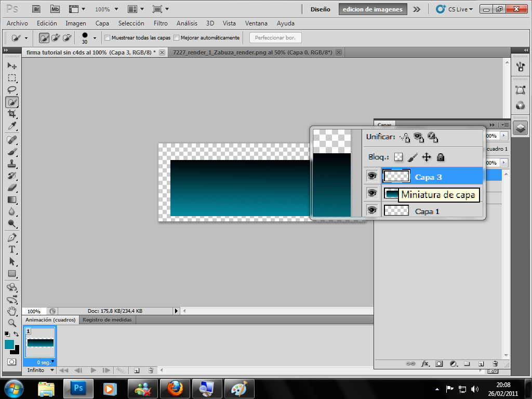Select the 3D Object Rotate tool
This screenshot has height=399, width=532.
pos(12,287)
